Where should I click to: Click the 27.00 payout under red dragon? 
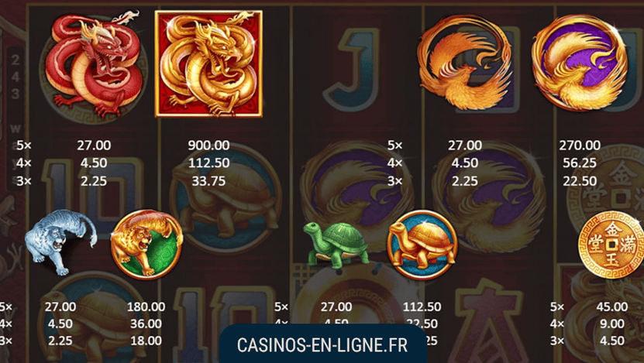click(94, 146)
